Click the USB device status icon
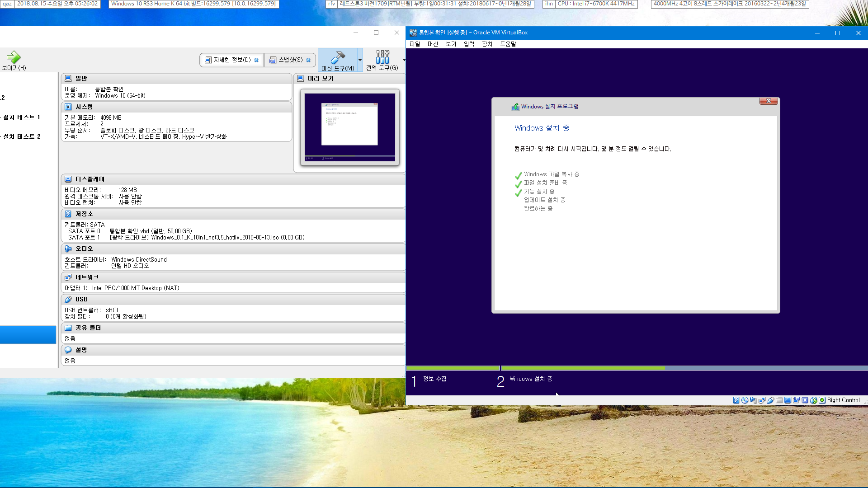 [x=771, y=400]
